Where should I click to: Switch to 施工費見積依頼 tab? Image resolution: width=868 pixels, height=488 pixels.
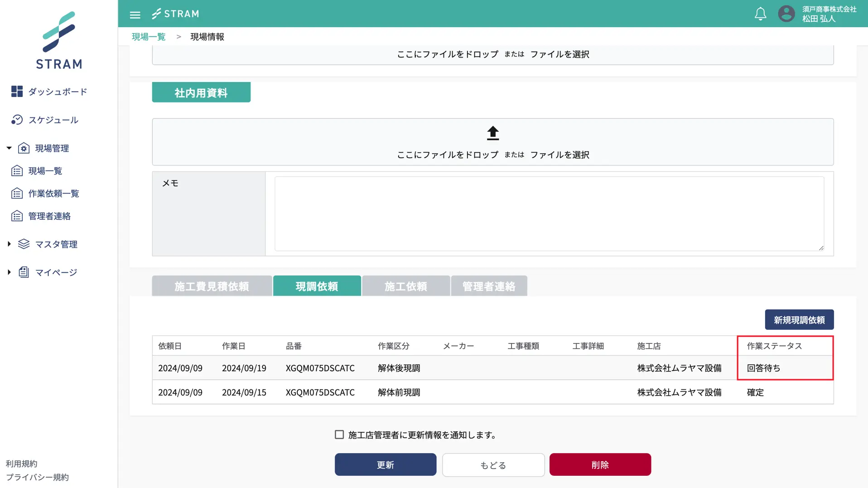pyautogui.click(x=212, y=286)
